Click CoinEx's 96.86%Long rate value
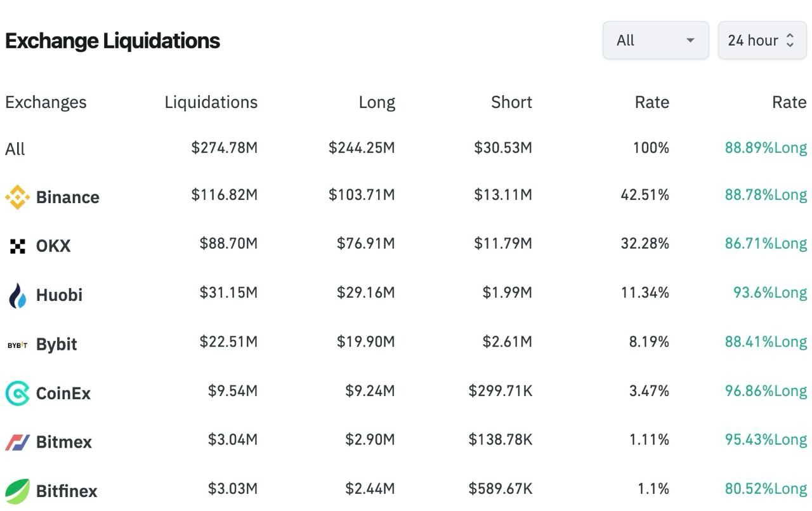 click(x=766, y=391)
